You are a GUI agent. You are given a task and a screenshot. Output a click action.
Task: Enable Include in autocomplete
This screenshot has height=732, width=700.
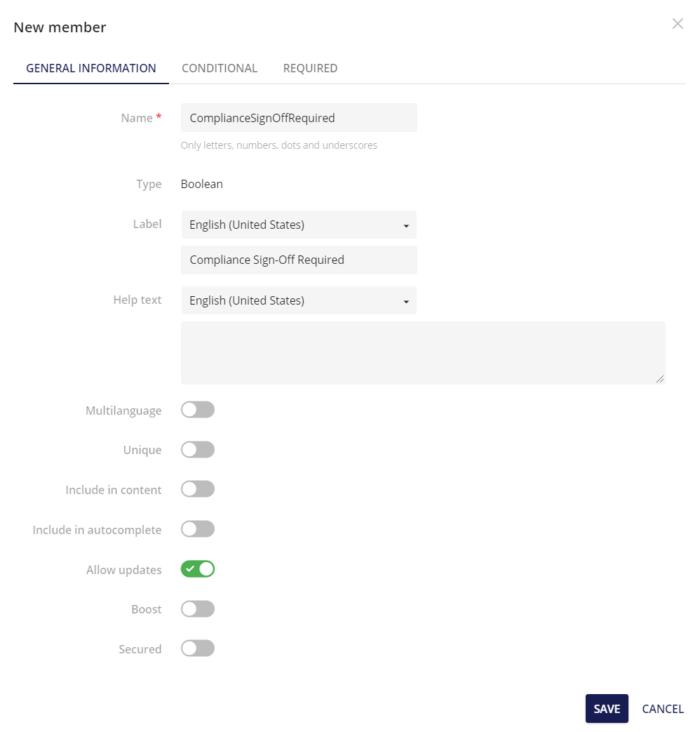point(197,528)
